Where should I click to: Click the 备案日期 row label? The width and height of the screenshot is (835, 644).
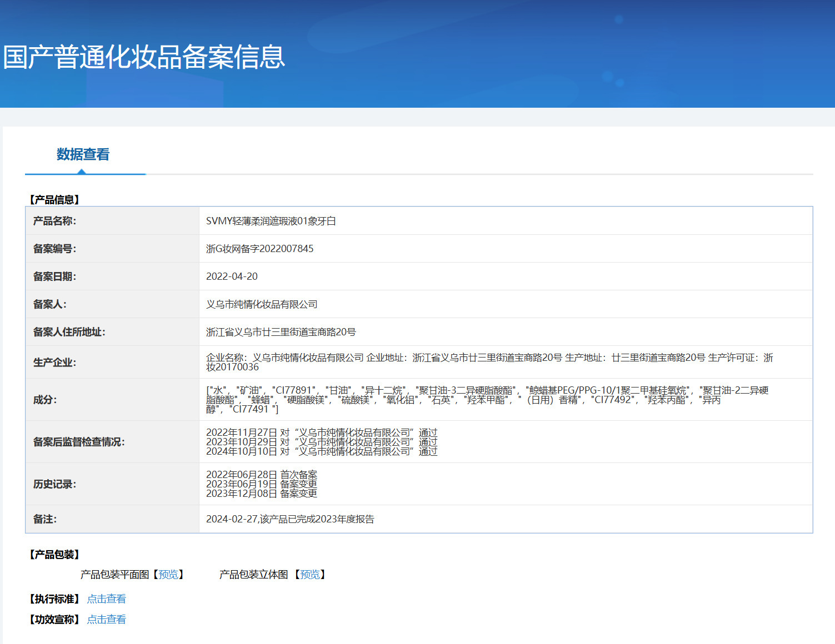54,276
